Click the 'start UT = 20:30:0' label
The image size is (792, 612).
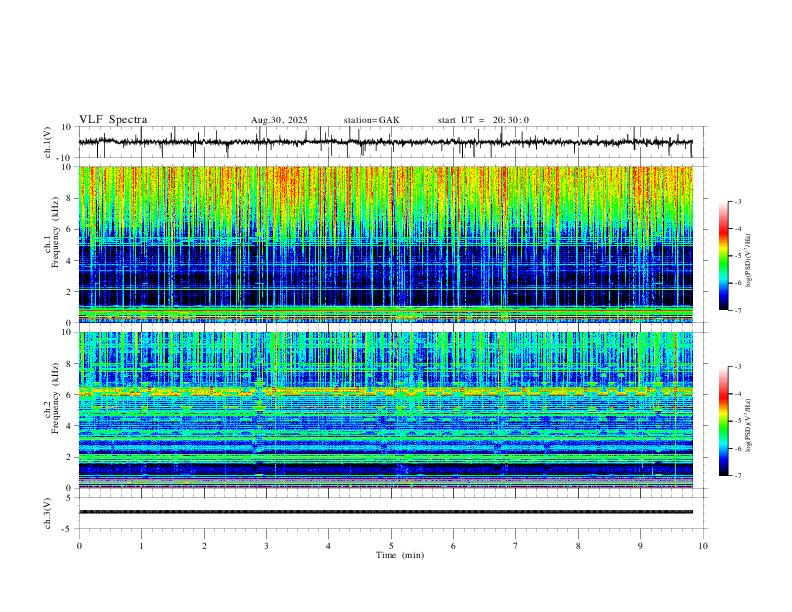pos(483,120)
